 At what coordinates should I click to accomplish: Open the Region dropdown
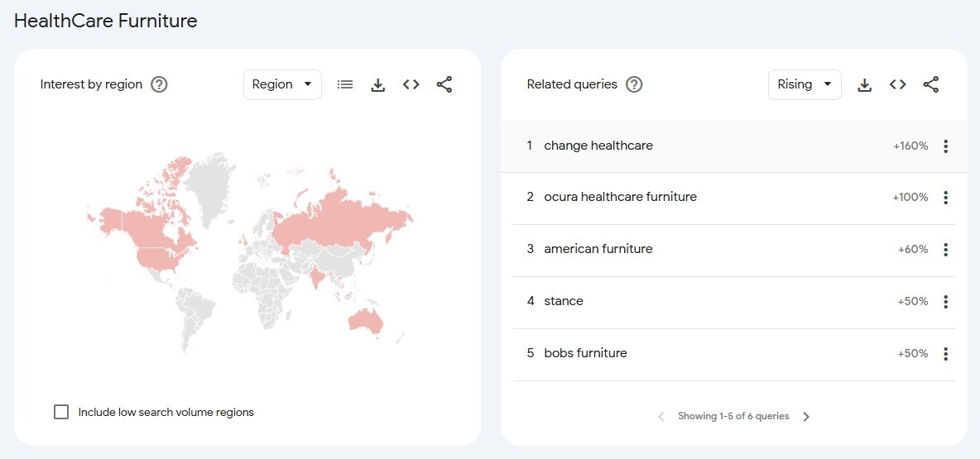[282, 84]
